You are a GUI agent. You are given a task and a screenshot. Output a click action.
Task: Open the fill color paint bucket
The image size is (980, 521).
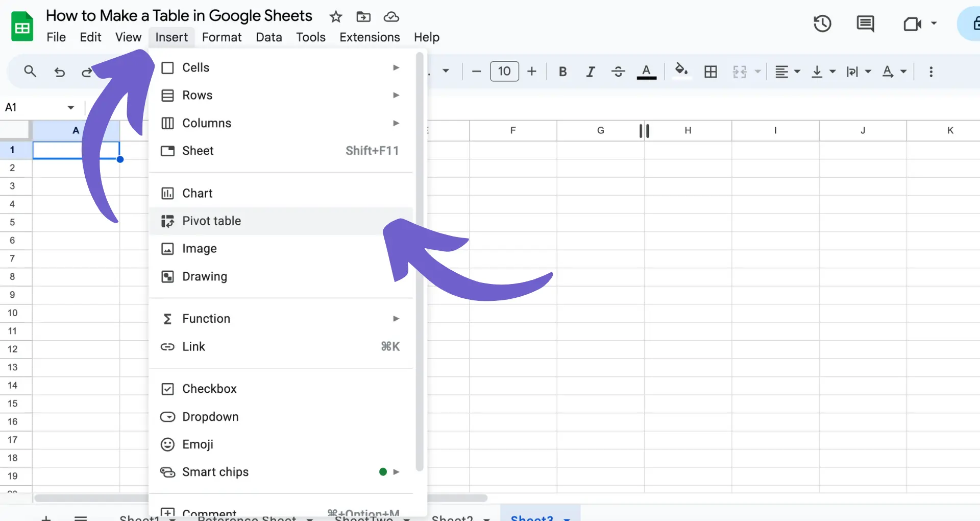(681, 70)
